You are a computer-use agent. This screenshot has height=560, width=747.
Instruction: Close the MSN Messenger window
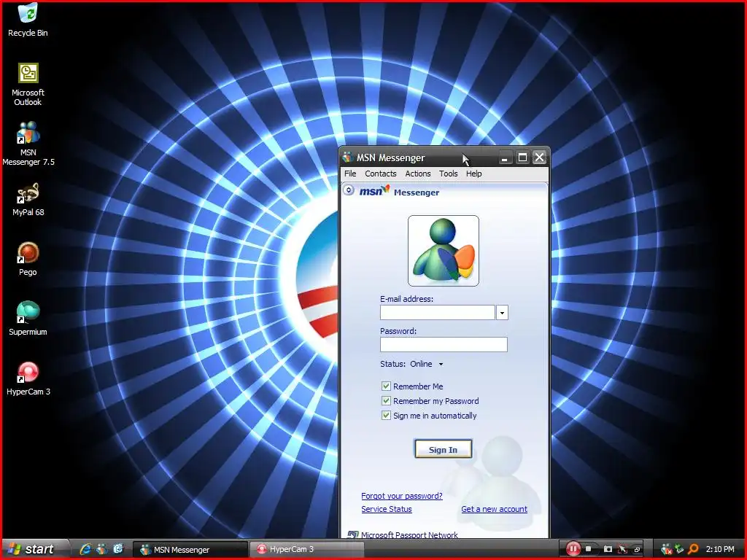click(x=539, y=157)
